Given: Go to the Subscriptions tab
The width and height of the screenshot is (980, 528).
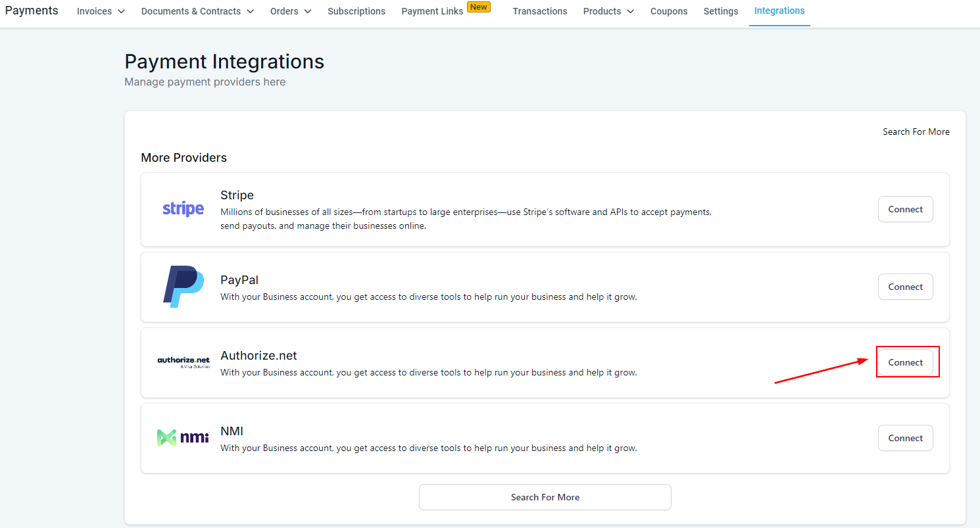Looking at the screenshot, I should point(356,11).
